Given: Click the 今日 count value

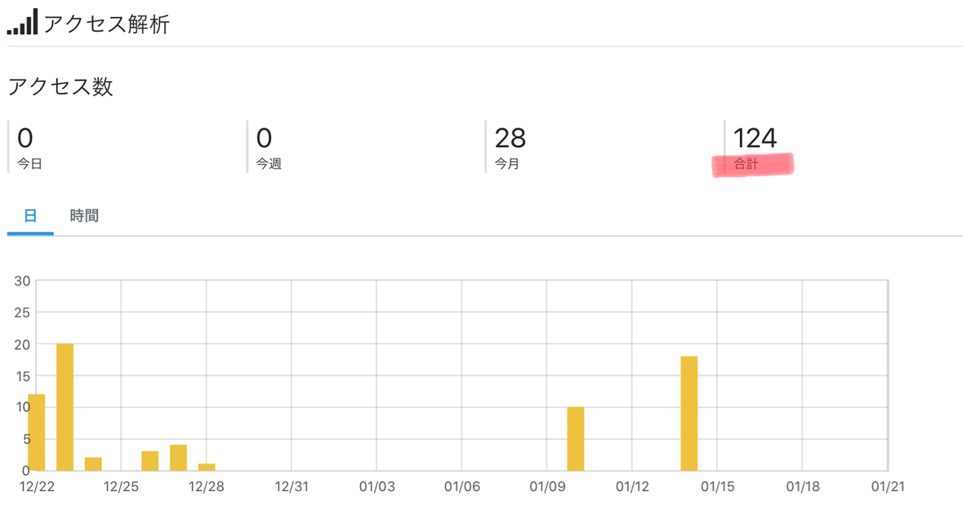Looking at the screenshot, I should point(25,137).
